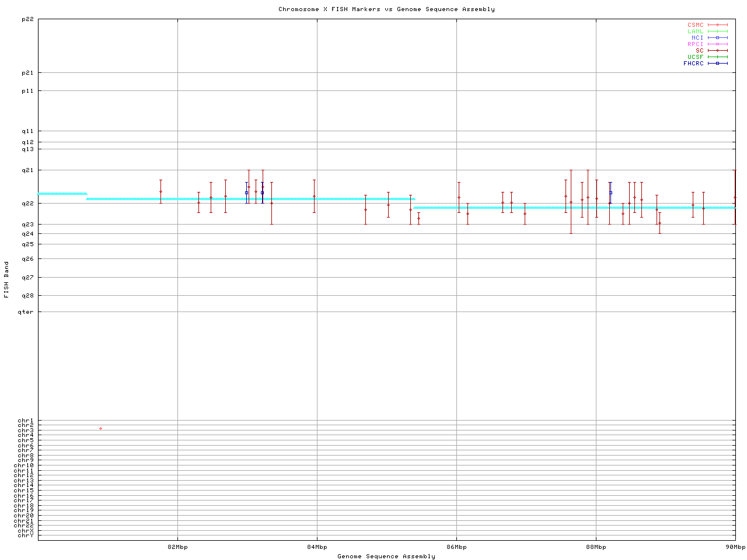747x560 pixels.
Task: Click the 90Mbp x-axis tick label
Action: tap(735, 547)
